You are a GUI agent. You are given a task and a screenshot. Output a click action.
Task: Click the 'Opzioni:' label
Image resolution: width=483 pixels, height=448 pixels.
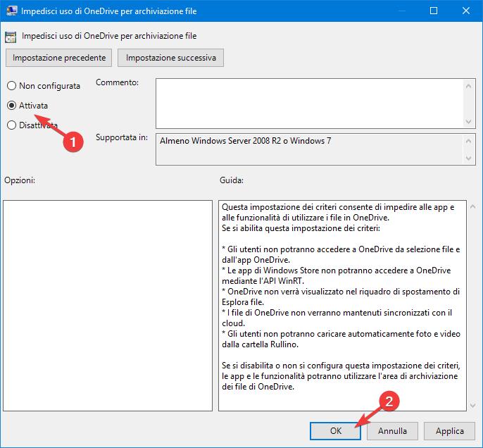pos(20,180)
